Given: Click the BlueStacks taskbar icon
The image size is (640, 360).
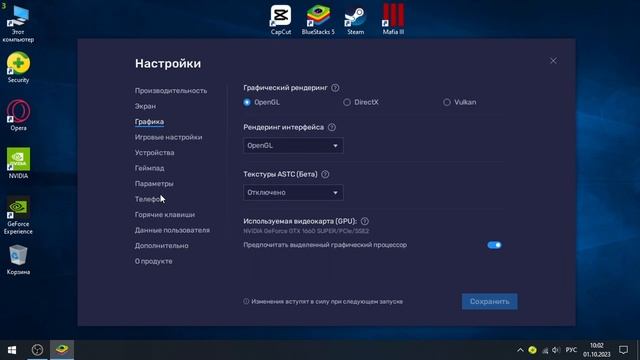Looking at the screenshot, I should pos(62,350).
